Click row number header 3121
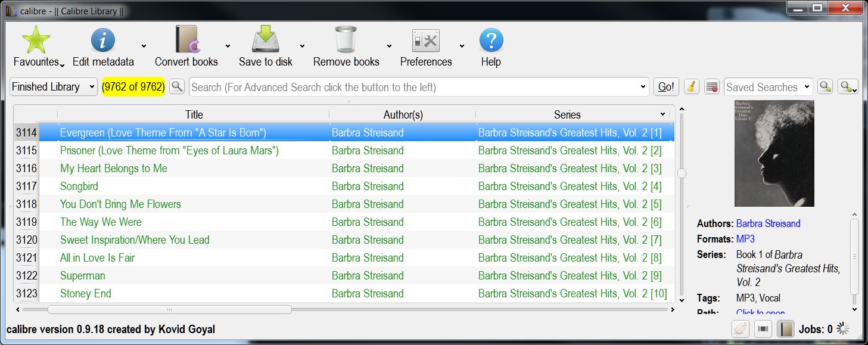The height and width of the screenshot is (345, 868). point(26,257)
